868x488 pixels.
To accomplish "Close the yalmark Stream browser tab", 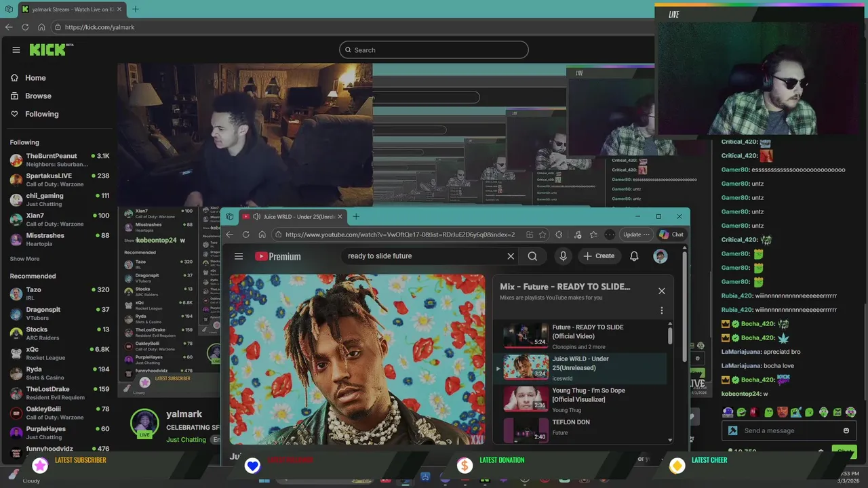I will coord(119,9).
